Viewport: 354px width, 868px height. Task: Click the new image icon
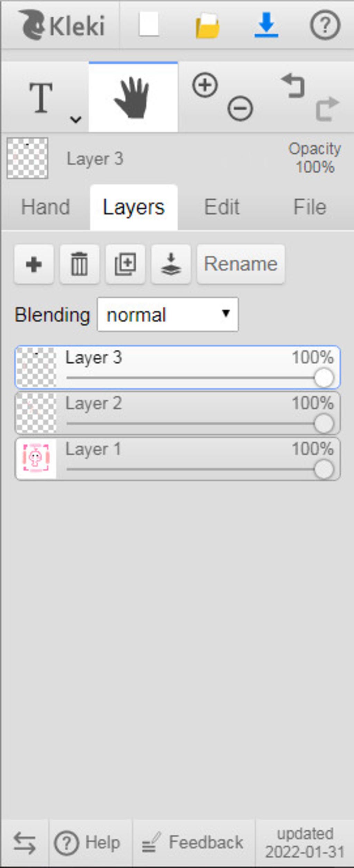pos(149,25)
